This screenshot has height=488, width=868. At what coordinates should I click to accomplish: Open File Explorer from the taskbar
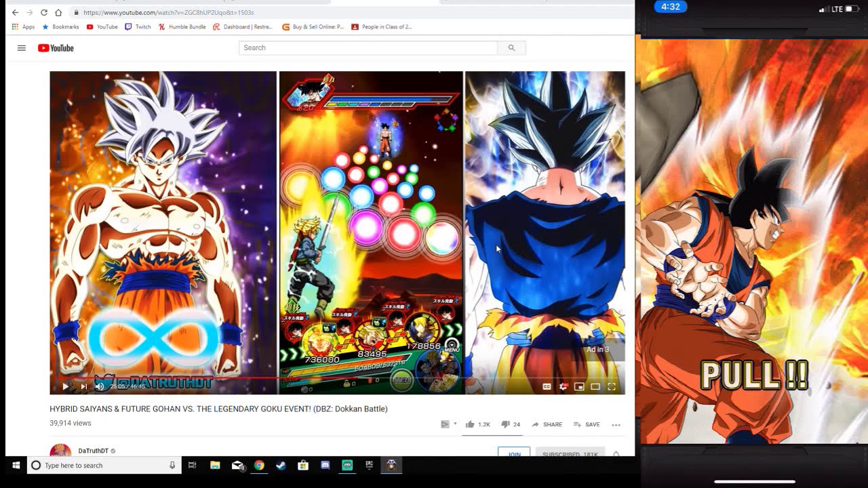(215, 465)
